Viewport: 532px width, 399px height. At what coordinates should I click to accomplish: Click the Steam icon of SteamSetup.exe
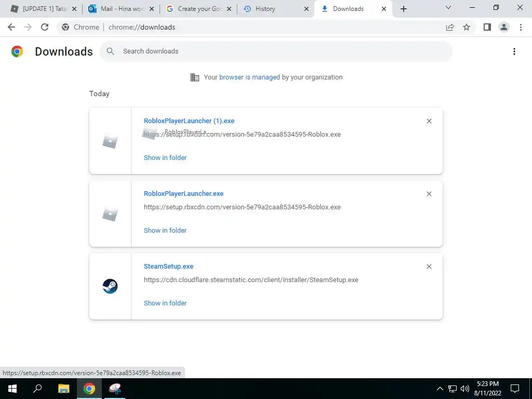pos(110,286)
